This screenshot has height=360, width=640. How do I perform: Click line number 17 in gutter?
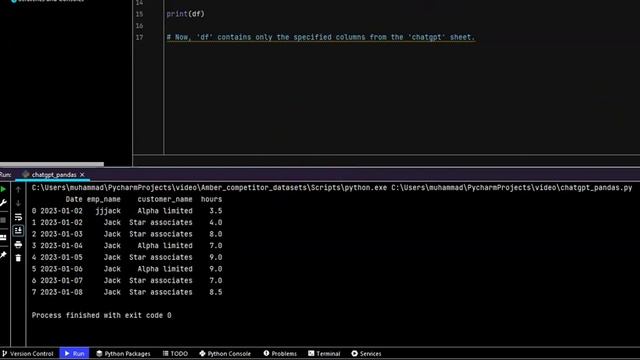139,38
